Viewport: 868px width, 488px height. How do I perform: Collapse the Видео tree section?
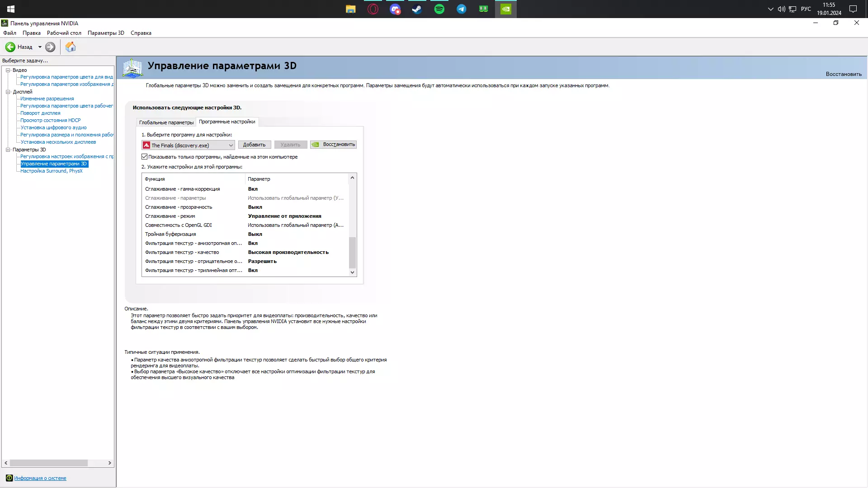pos(8,70)
